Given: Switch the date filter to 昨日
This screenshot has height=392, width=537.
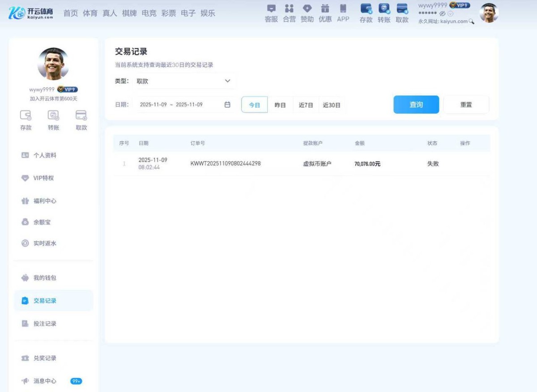Looking at the screenshot, I should (x=280, y=104).
